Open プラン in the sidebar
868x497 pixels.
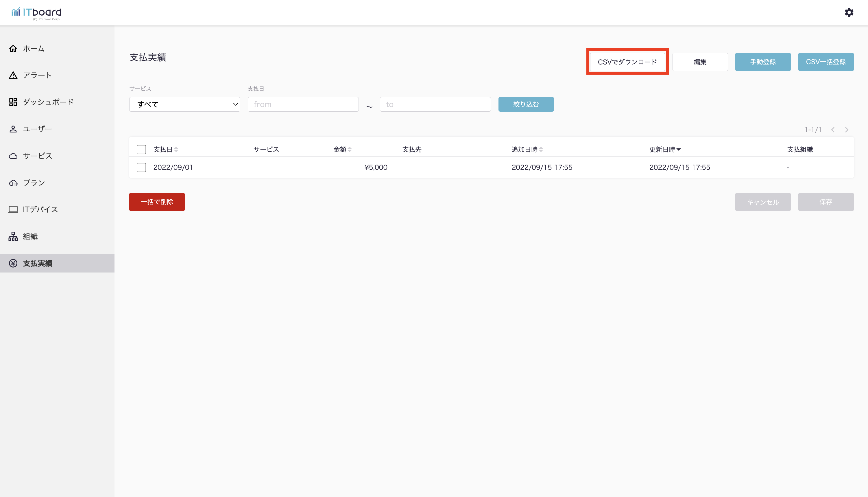34,183
